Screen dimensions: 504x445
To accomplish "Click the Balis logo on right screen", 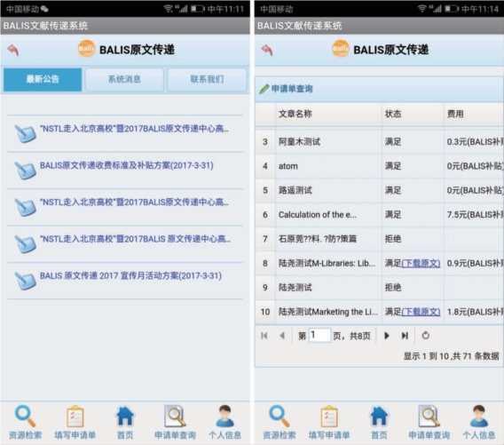I will (x=341, y=49).
